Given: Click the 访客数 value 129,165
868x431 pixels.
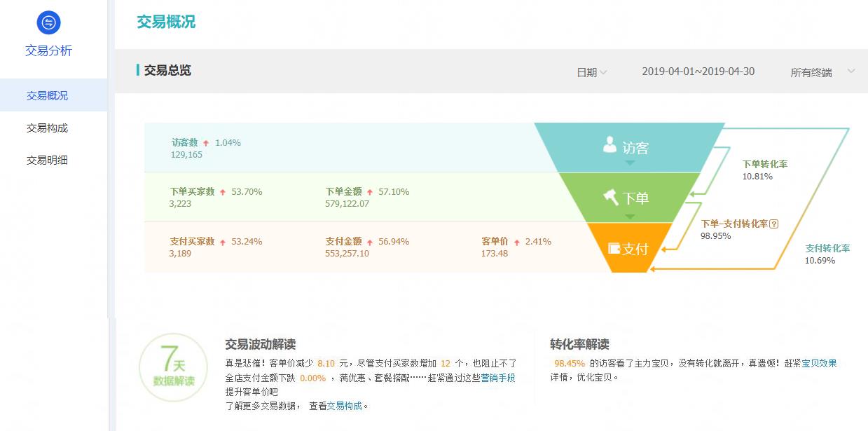Looking at the screenshot, I should [186, 155].
